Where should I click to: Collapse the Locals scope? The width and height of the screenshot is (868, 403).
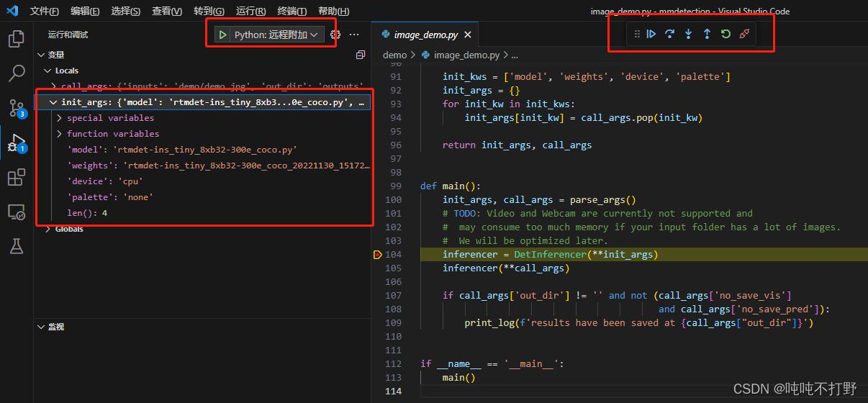(x=48, y=71)
